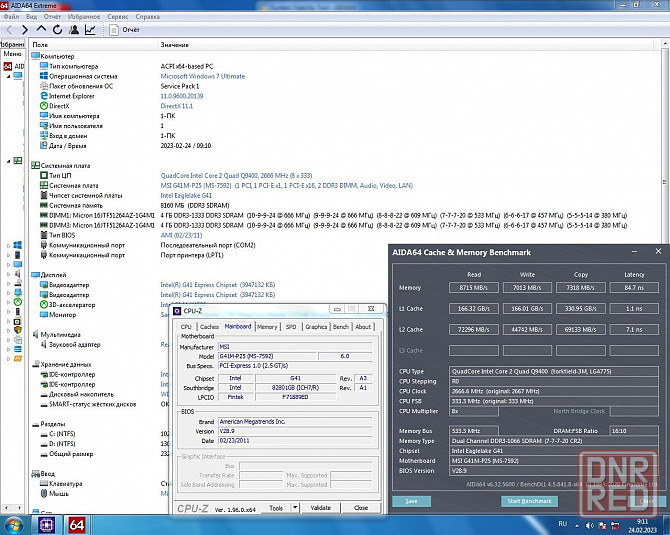
Task: Open the Tools dropdown arrow in CPU-Z
Action: tap(293, 508)
